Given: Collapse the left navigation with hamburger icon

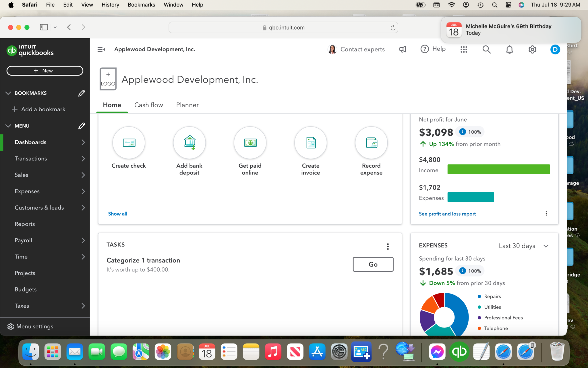Looking at the screenshot, I should click(101, 49).
